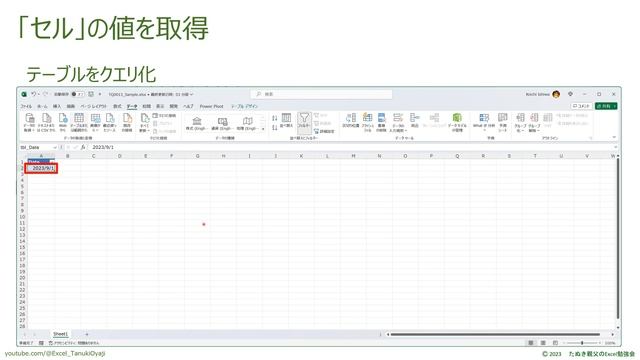Click the From Table/Range icon

(x=79, y=122)
